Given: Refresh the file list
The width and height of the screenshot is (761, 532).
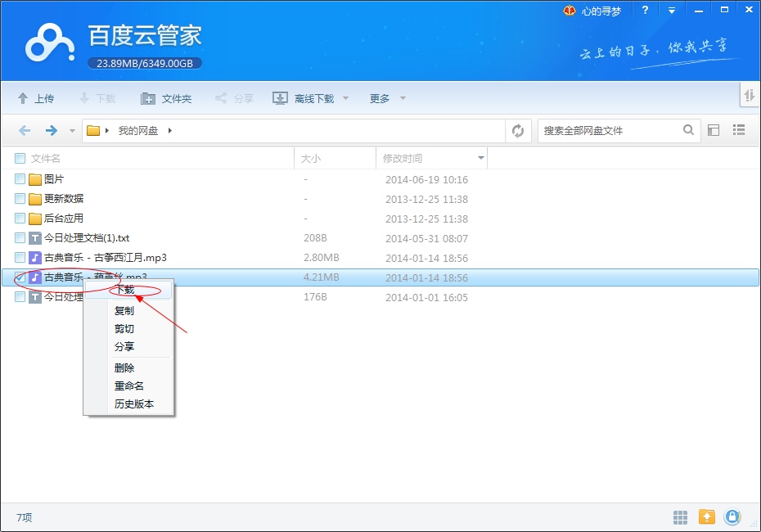Looking at the screenshot, I should tap(518, 131).
